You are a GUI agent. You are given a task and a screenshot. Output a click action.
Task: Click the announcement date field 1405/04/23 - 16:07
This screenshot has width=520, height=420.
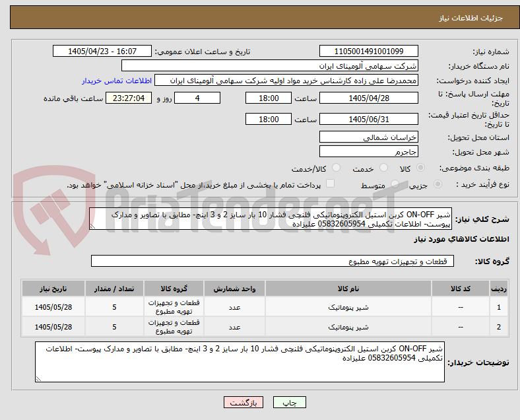coord(102,51)
